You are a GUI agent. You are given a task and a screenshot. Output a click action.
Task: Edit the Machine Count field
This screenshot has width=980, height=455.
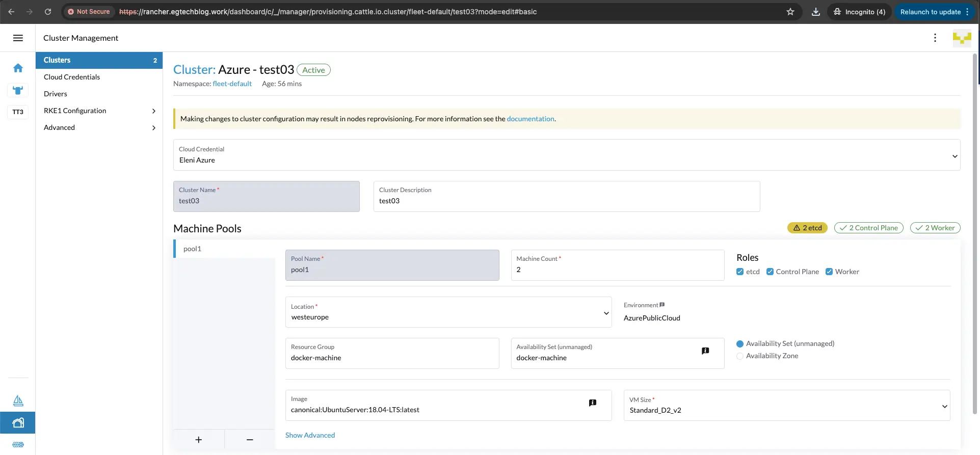(x=618, y=265)
